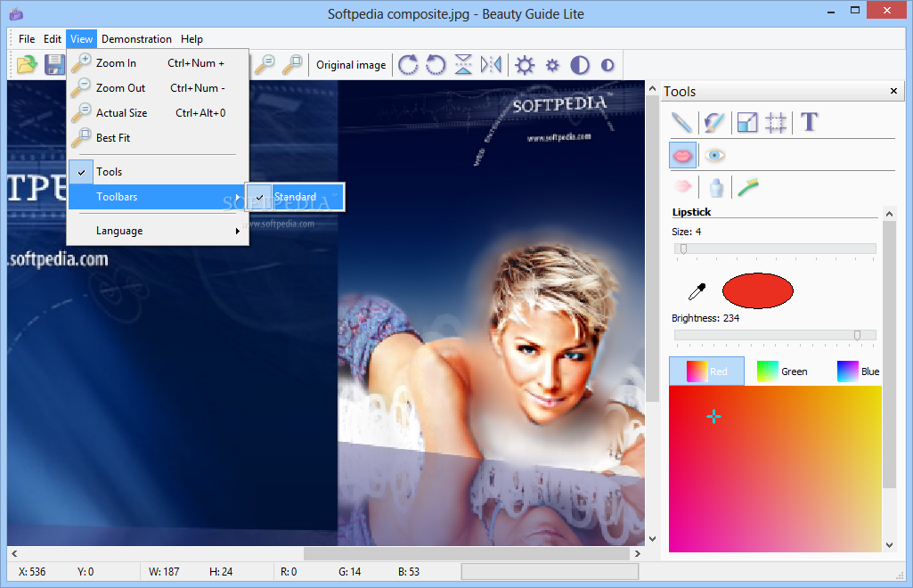Select the makeup pencil tool
The image size is (913, 588).
(x=681, y=122)
